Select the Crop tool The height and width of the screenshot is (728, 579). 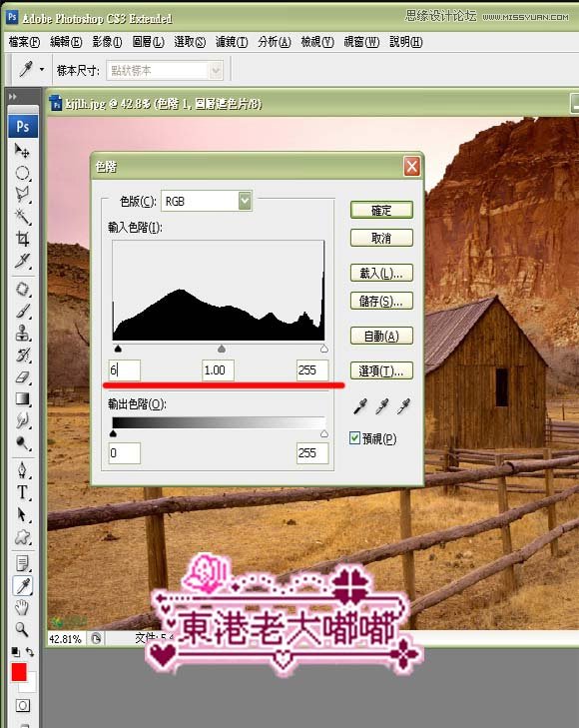pyautogui.click(x=22, y=239)
